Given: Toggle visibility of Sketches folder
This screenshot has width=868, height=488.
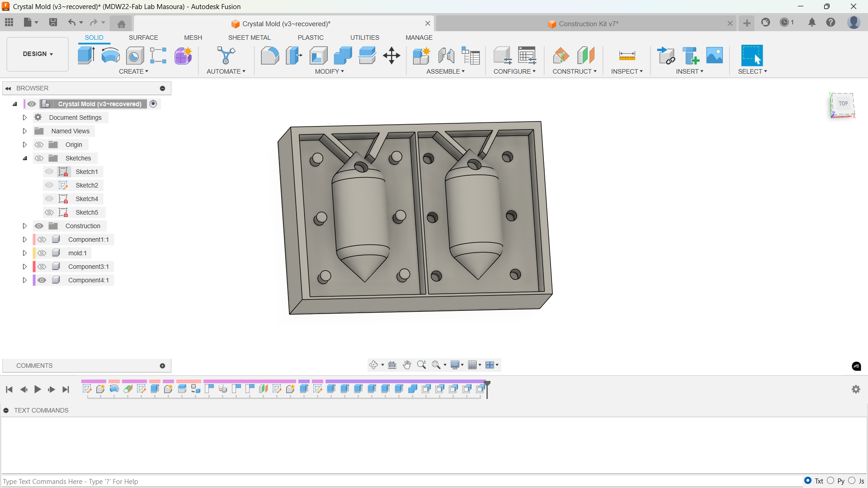Looking at the screenshot, I should pos(39,158).
